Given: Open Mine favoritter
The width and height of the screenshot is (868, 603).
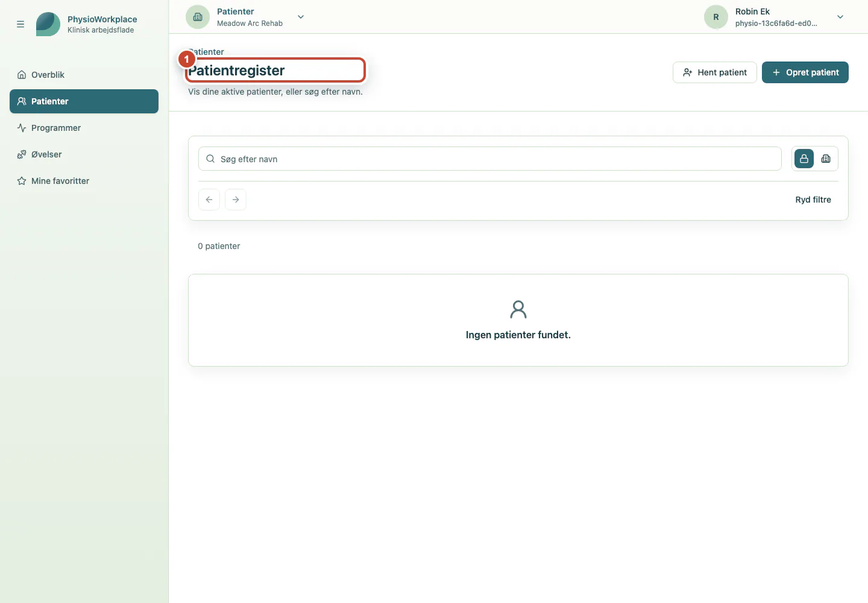Looking at the screenshot, I should pos(84,181).
